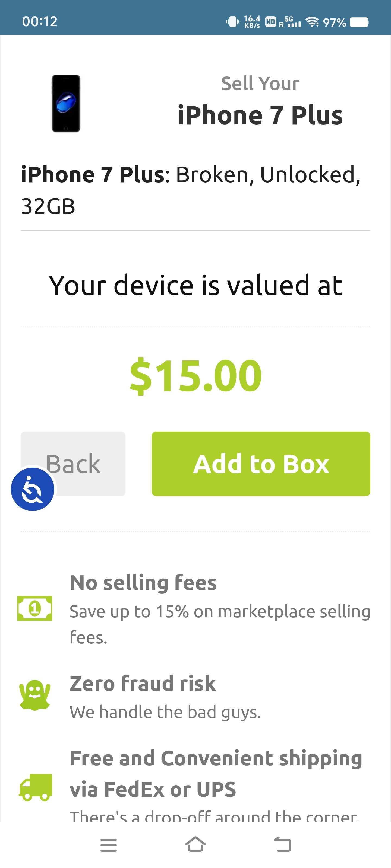The image size is (391, 868).
Task: Tap the iPhone 7 Plus thumbnail image
Action: [x=66, y=103]
